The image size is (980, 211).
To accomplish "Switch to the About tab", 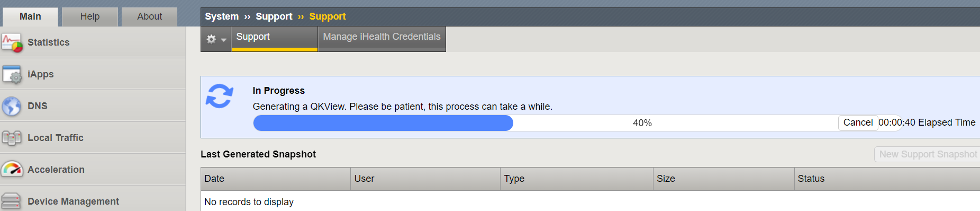I will coord(150,16).
